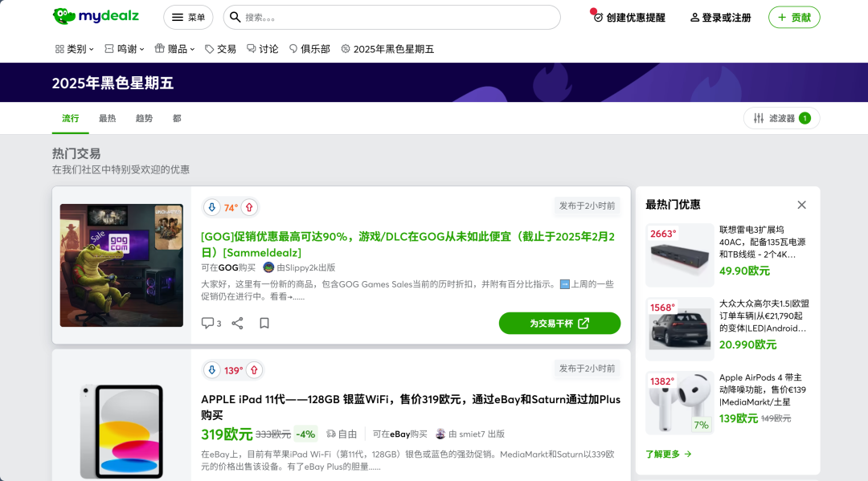Click into the search input field
The height and width of the screenshot is (481, 868).
398,17
